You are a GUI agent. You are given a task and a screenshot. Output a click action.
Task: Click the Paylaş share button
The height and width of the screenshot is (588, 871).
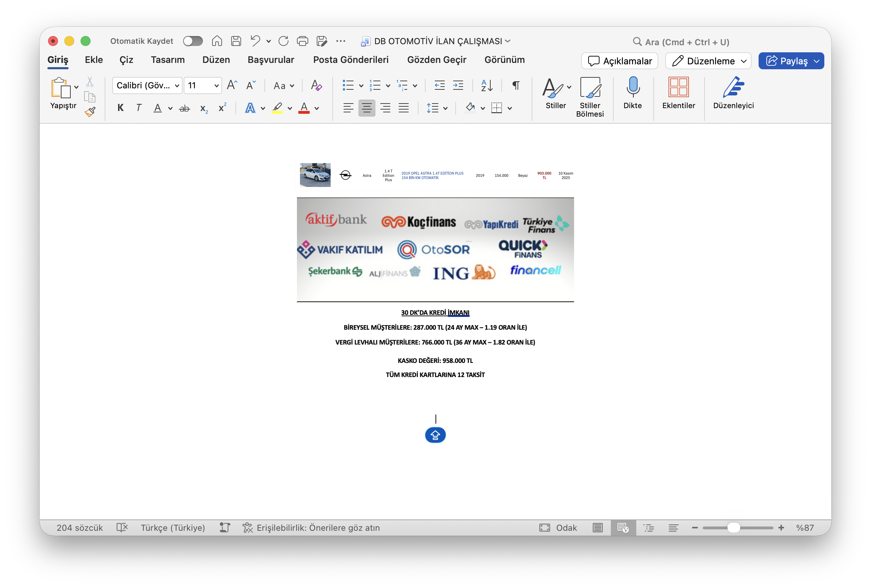pyautogui.click(x=791, y=61)
